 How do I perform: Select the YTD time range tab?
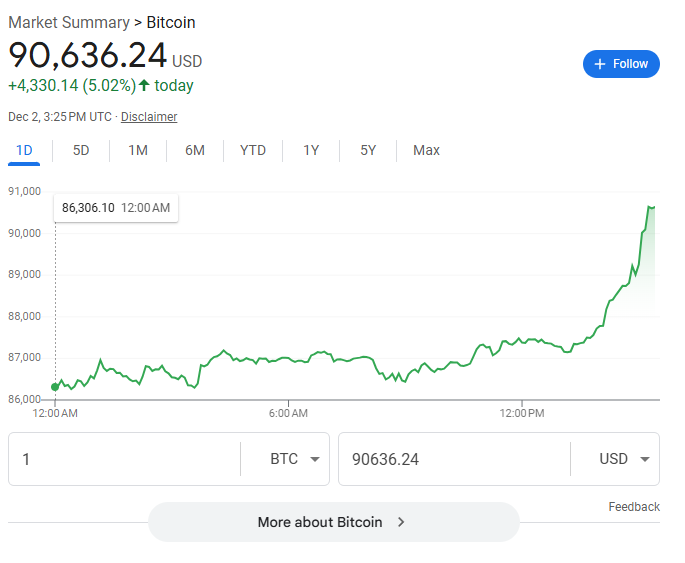[253, 150]
